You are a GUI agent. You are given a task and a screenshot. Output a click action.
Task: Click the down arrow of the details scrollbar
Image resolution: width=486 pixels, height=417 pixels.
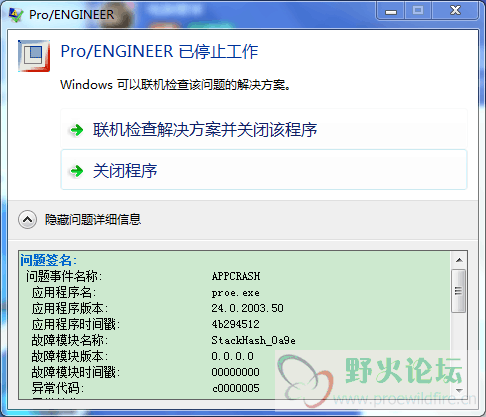point(459,390)
